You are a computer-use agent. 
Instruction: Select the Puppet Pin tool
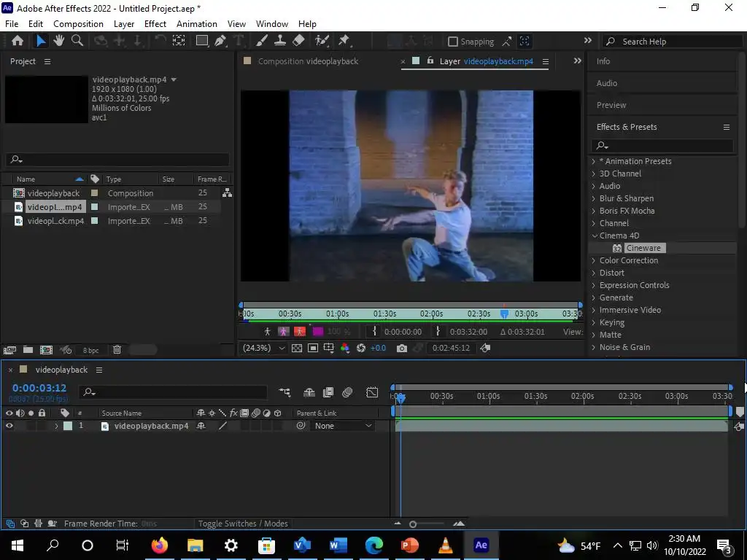click(x=344, y=41)
